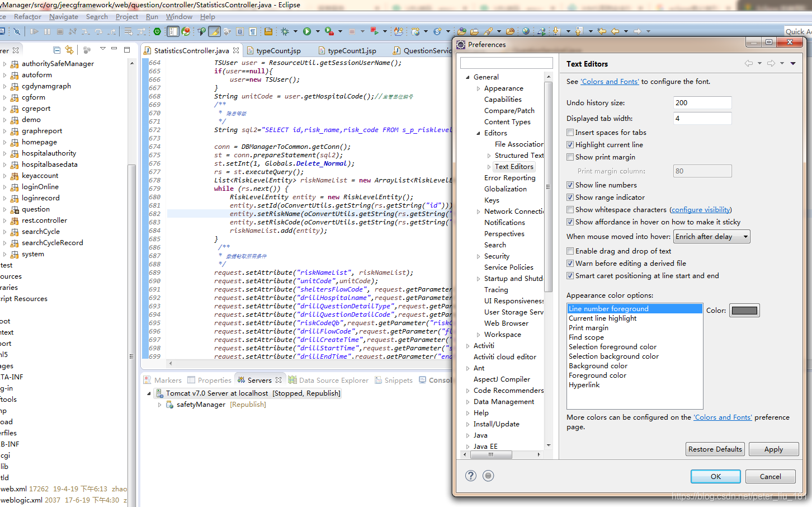This screenshot has width=812, height=507.
Task: Click the green Run button in toolbar
Action: point(307,31)
